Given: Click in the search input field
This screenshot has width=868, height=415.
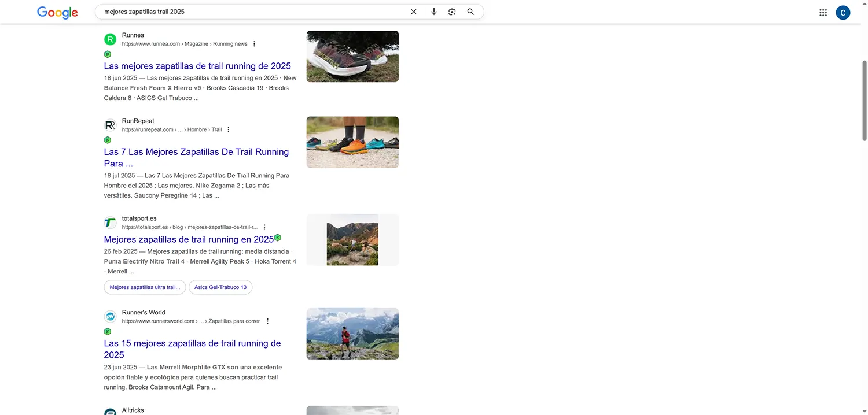Looking at the screenshot, I should [249, 12].
